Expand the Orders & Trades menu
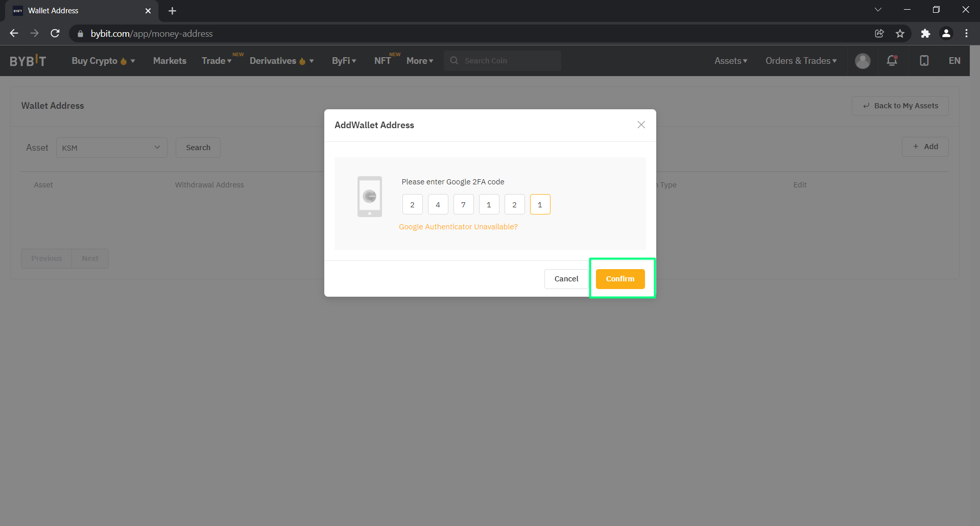This screenshot has width=980, height=526. [x=801, y=61]
